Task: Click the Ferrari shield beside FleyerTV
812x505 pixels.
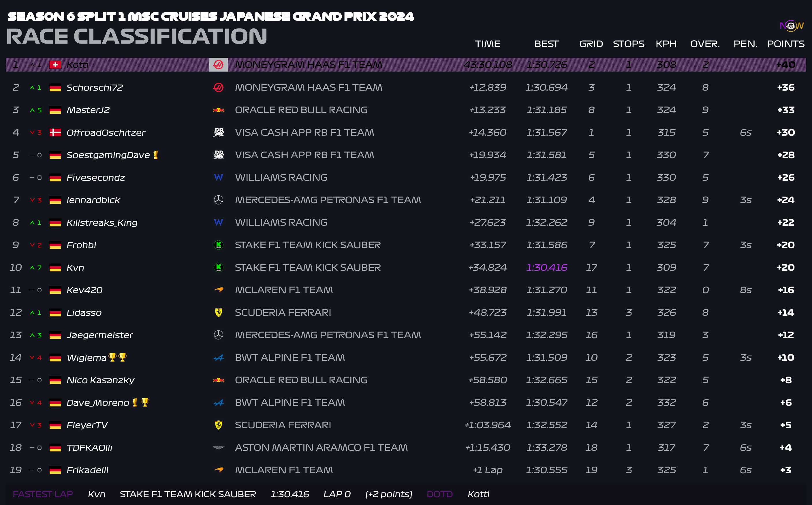Action: tap(218, 425)
